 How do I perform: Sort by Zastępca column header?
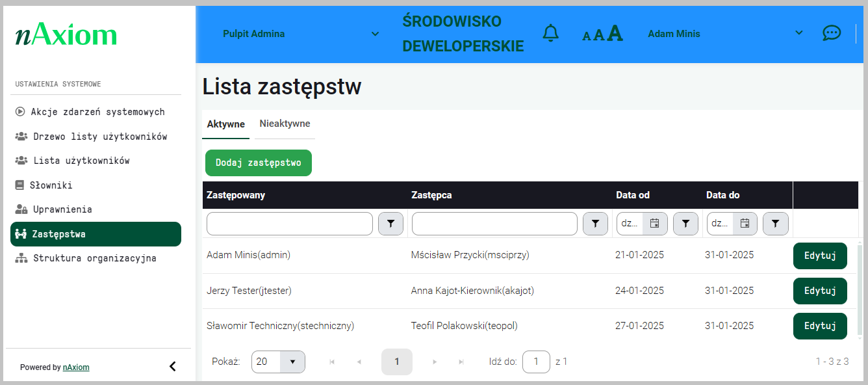pos(431,195)
